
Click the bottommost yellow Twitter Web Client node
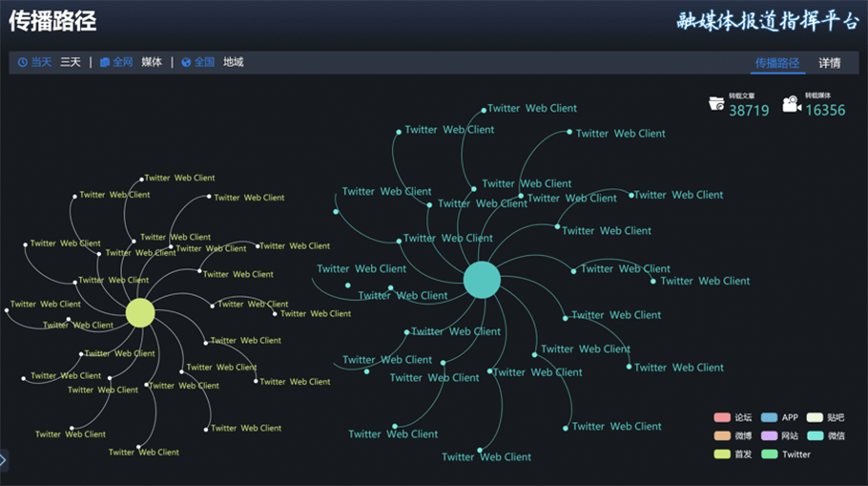(x=138, y=447)
